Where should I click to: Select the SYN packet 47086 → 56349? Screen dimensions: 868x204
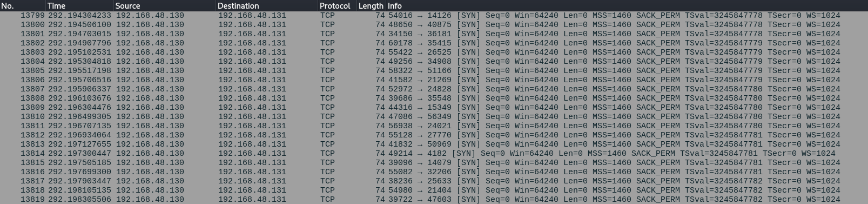[x=434, y=117]
